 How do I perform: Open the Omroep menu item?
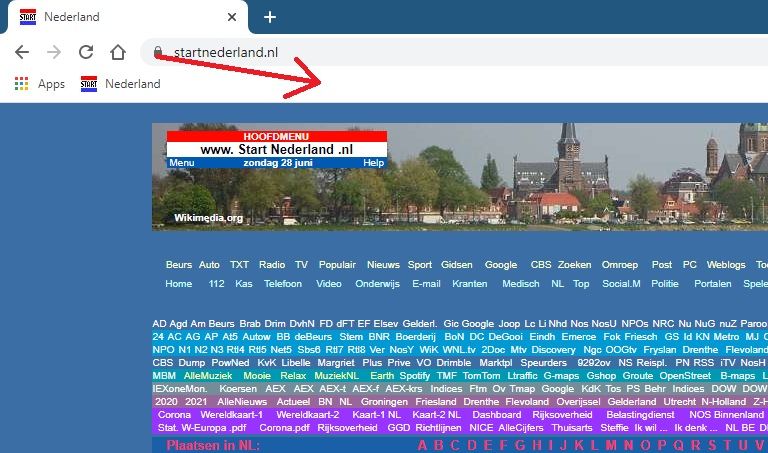pos(620,265)
